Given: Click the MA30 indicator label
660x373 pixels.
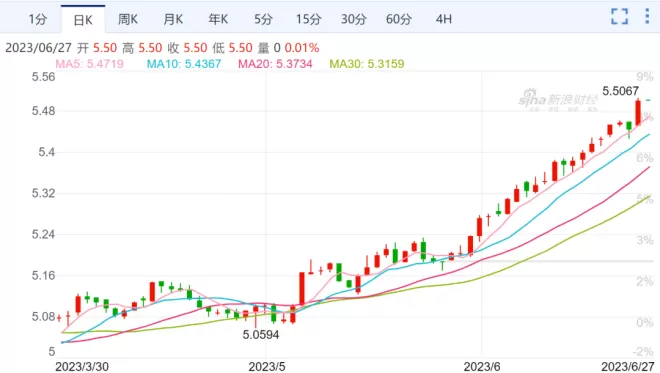Looking at the screenshot, I should coord(367,64).
